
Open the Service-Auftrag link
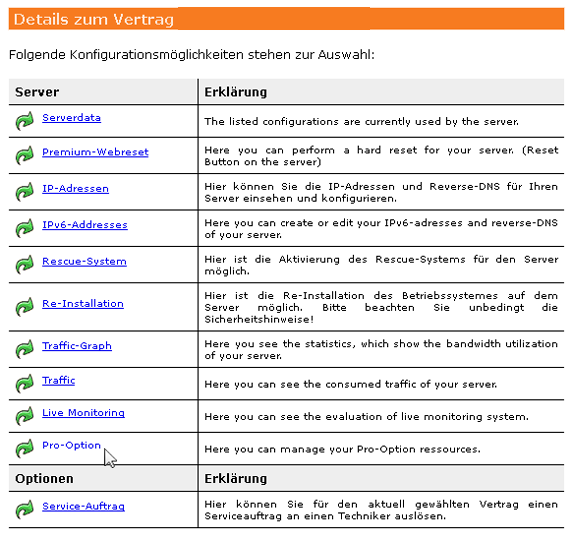84,506
